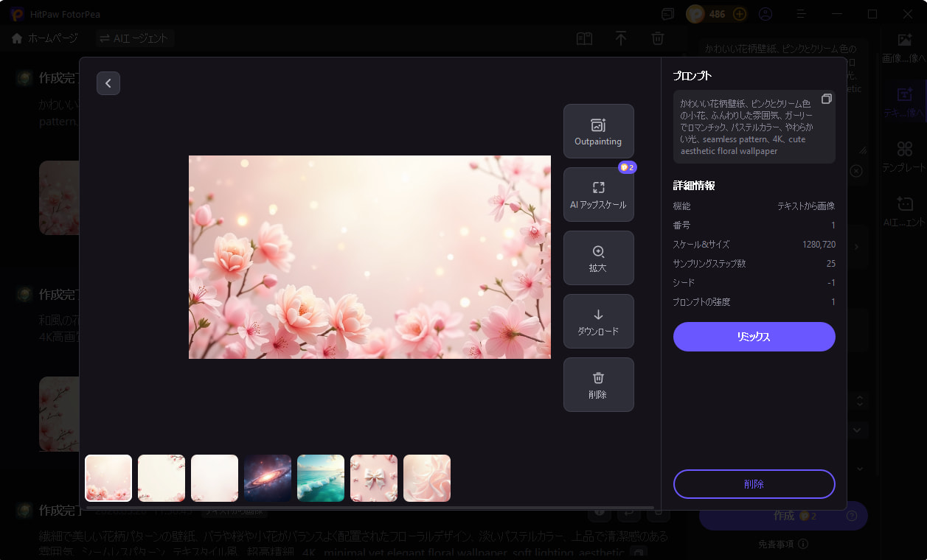Select the 画像...像へ sidebar tool
The image size is (927, 560).
904,48
